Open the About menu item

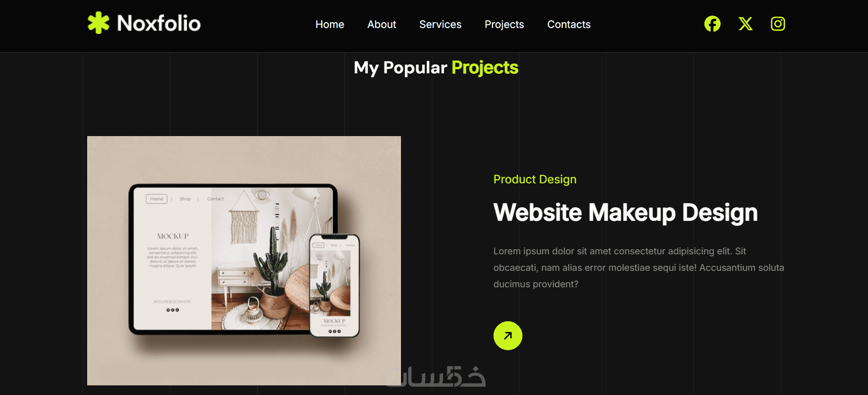[382, 24]
